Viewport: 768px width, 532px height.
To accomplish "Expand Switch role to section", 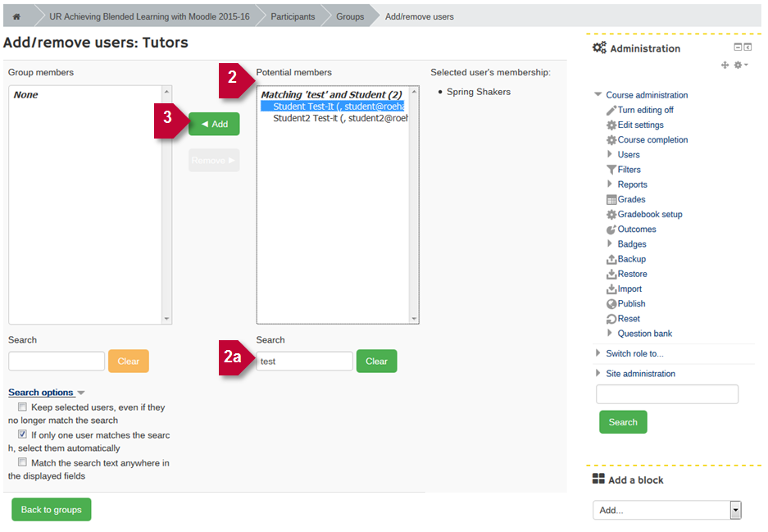I will (x=598, y=353).
